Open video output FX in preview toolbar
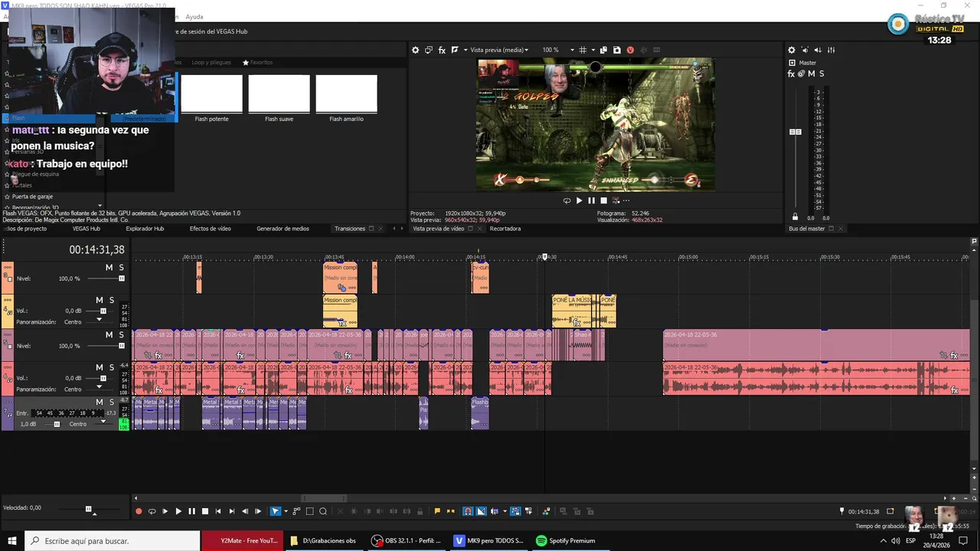The width and height of the screenshot is (980, 551). [442, 50]
